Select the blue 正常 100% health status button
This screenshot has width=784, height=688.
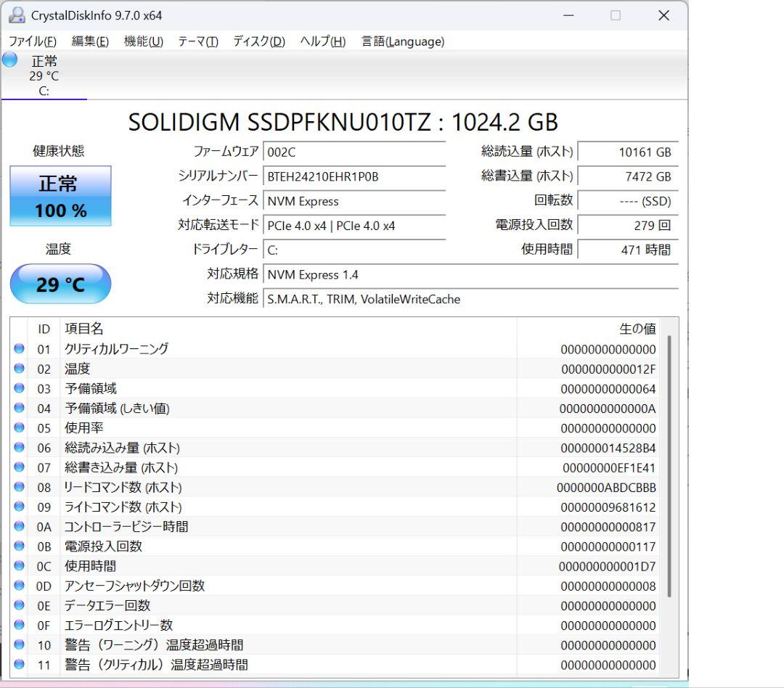[60, 195]
